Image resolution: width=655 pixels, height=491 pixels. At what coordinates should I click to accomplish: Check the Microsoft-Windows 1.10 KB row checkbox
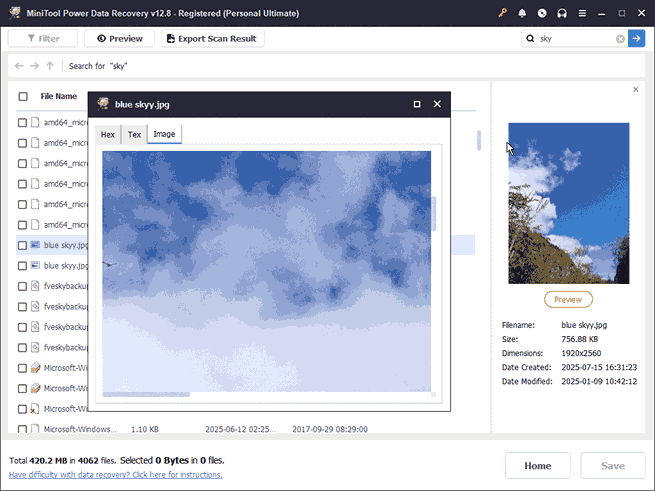pos(23,429)
